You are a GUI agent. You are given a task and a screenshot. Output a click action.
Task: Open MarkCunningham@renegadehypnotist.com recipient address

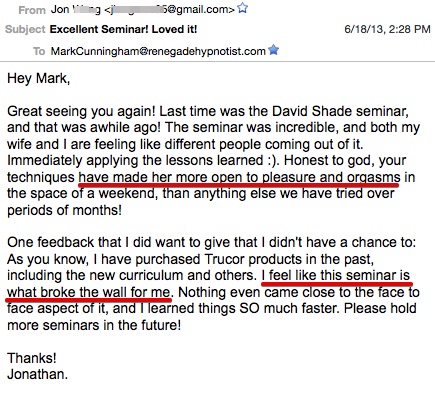pos(158,51)
